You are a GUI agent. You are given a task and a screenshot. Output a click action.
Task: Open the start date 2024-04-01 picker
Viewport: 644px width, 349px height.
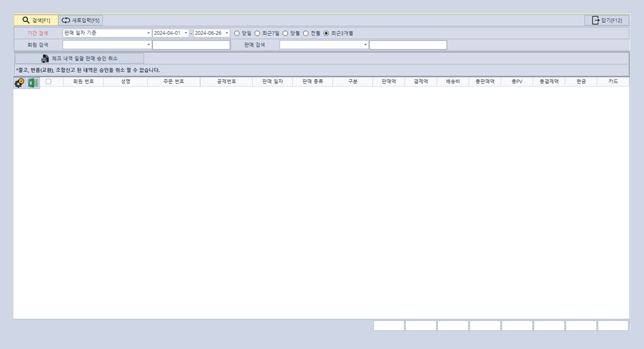[186, 33]
